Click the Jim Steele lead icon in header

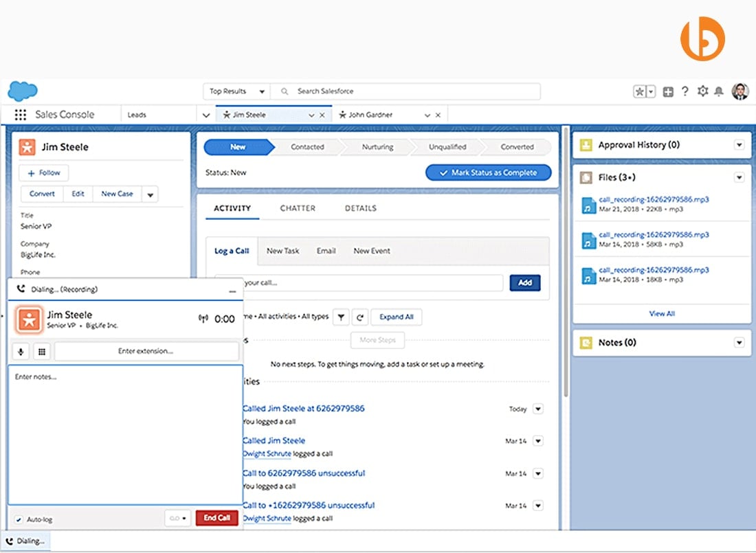point(27,147)
